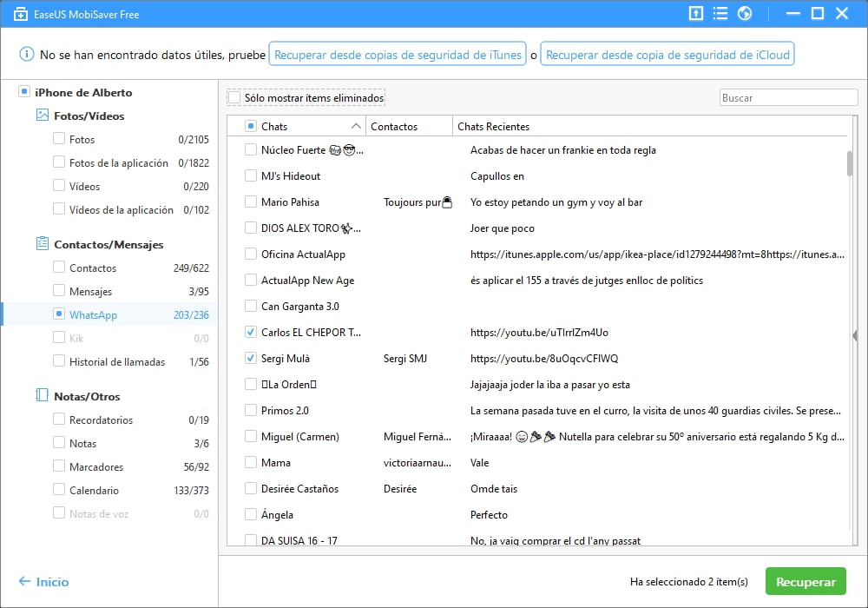
Task: Select the Recordatorios category
Action: (x=102, y=420)
